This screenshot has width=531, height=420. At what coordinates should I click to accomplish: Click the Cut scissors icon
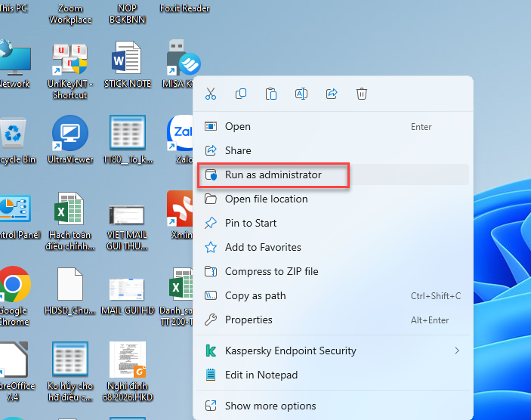pyautogui.click(x=211, y=94)
